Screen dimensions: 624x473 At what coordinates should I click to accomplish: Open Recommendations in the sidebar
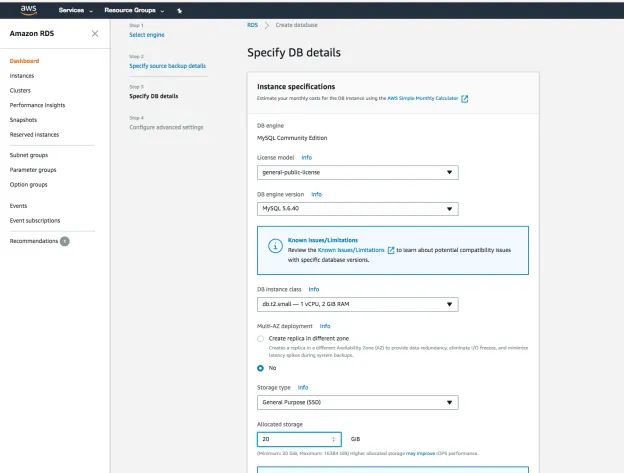click(34, 241)
